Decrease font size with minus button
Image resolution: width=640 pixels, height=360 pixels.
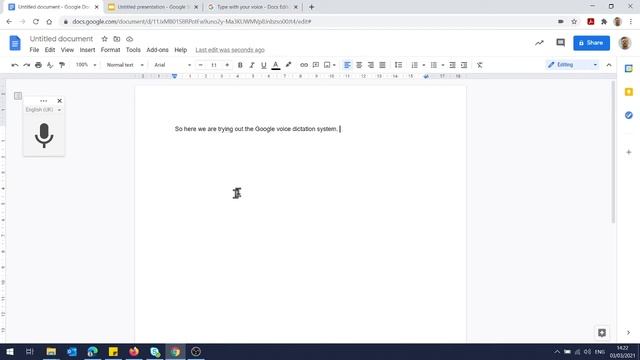[200, 65]
